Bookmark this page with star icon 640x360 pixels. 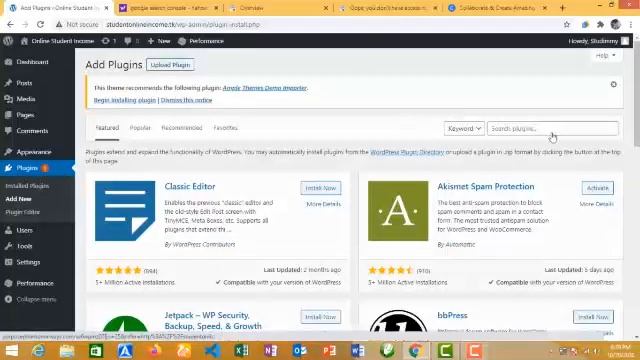[x=567, y=24]
